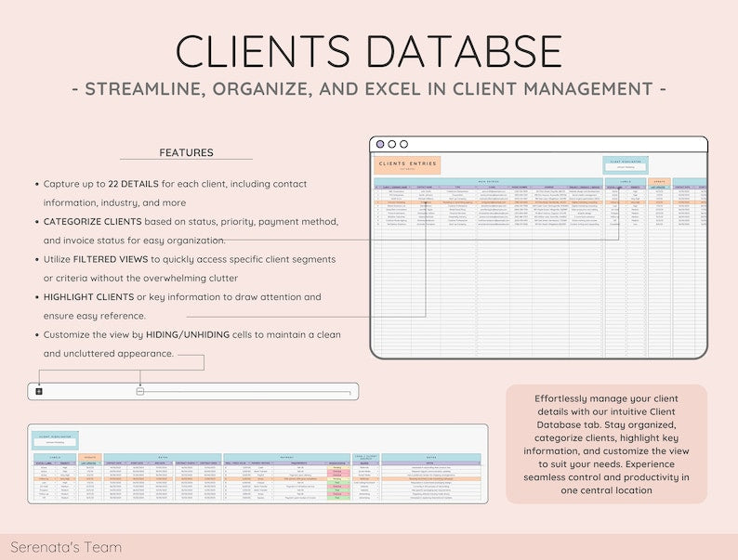Screen dimensions: 738x560
Task: Click the purple filled window circle button
Action: pos(380,144)
